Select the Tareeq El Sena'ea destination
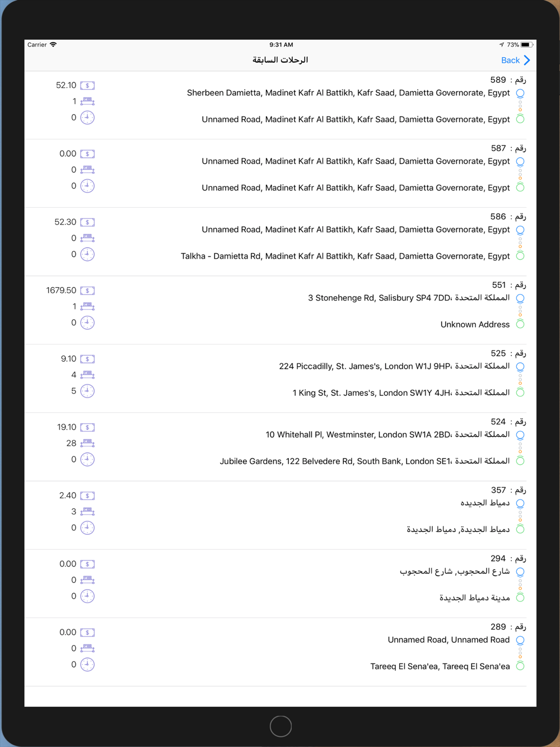The height and width of the screenshot is (747, 560). pyautogui.click(x=440, y=666)
